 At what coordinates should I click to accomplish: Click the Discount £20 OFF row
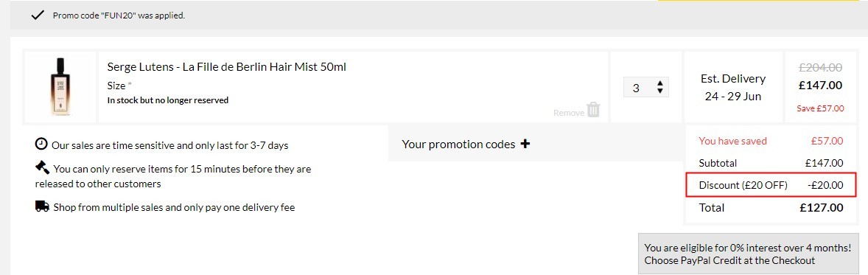pos(771,184)
